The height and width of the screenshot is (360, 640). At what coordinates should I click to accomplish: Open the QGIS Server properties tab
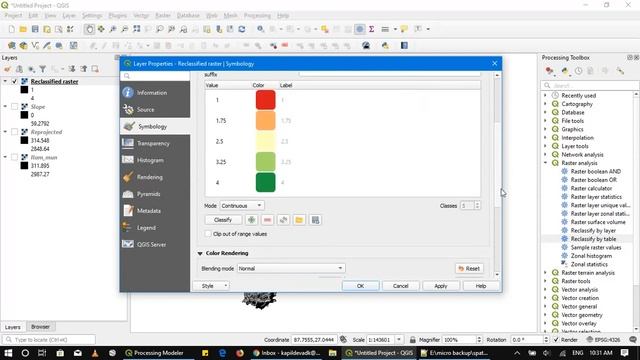tap(155, 244)
